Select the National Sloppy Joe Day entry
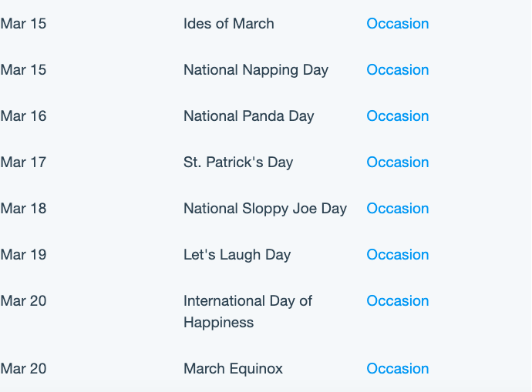The width and height of the screenshot is (532, 392). 265,209
